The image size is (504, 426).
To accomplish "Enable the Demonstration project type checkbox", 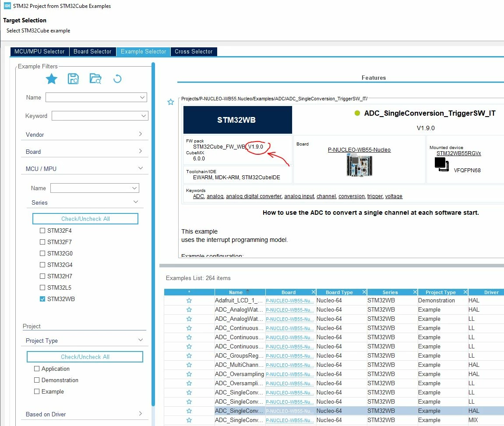I will point(37,380).
